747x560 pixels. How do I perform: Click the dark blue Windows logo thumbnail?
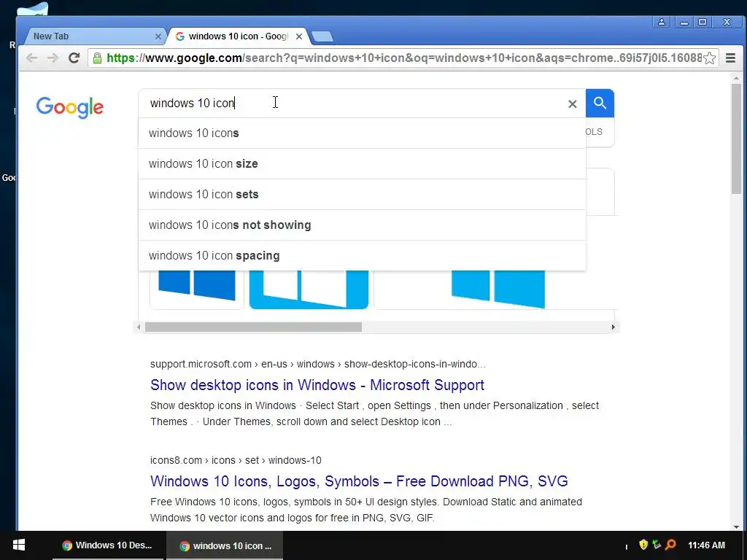tap(197, 289)
